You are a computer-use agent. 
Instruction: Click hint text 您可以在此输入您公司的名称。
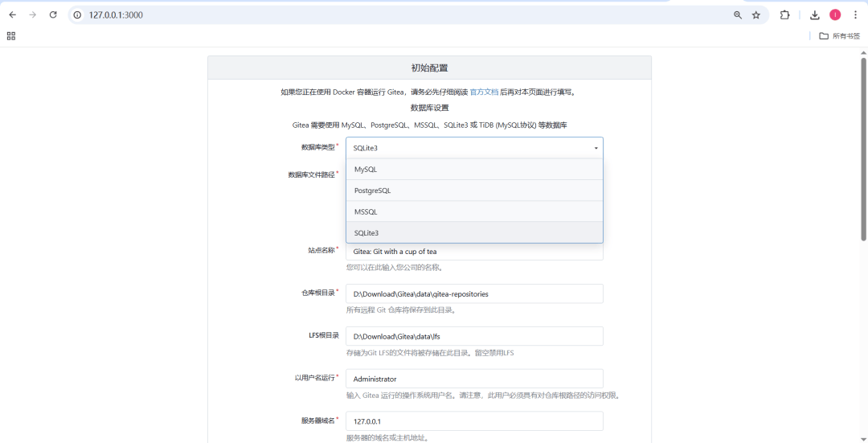click(x=395, y=268)
